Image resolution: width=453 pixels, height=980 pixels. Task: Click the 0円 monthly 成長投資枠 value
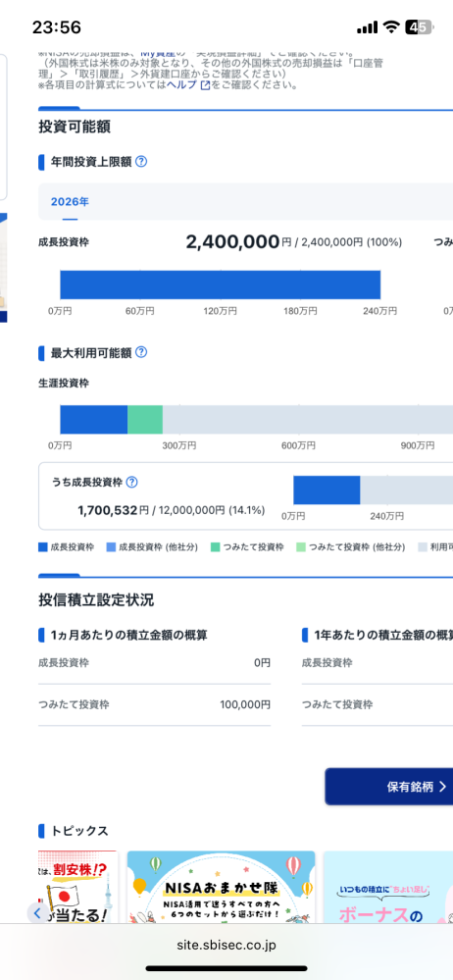(263, 662)
